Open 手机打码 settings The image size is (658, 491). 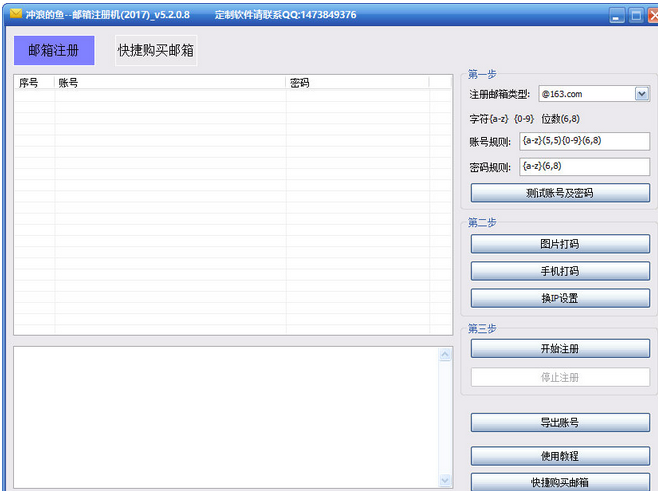tap(560, 271)
